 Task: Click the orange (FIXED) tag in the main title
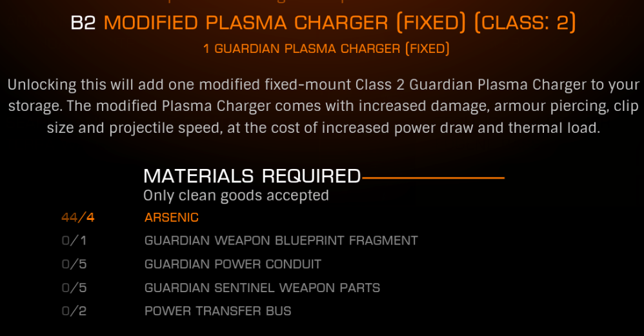[x=431, y=23]
